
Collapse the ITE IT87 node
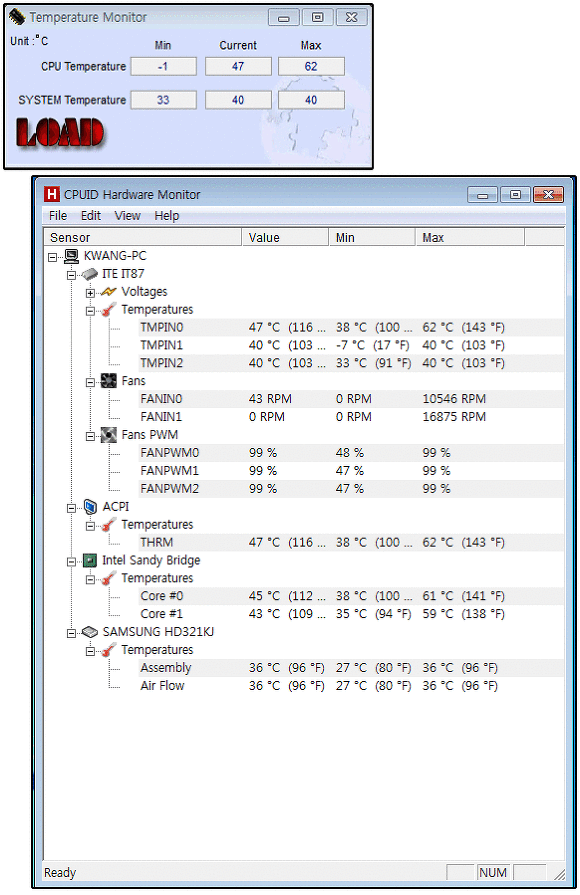click(71, 275)
